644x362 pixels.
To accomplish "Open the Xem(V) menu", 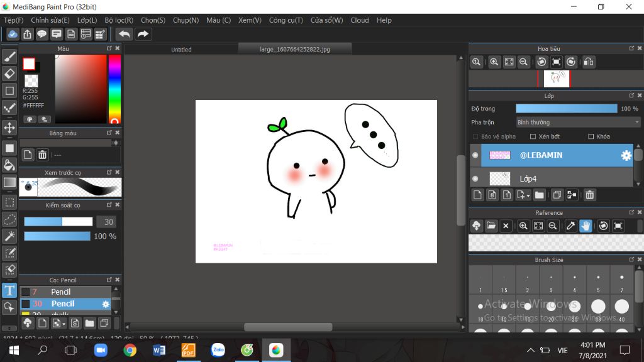I will point(250,20).
